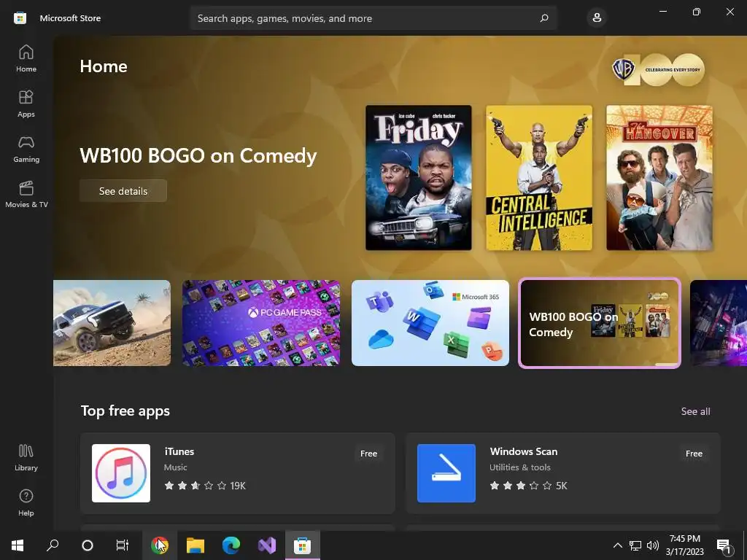This screenshot has height=560, width=747.
Task: Open The Hangover movie poster
Action: (x=659, y=178)
